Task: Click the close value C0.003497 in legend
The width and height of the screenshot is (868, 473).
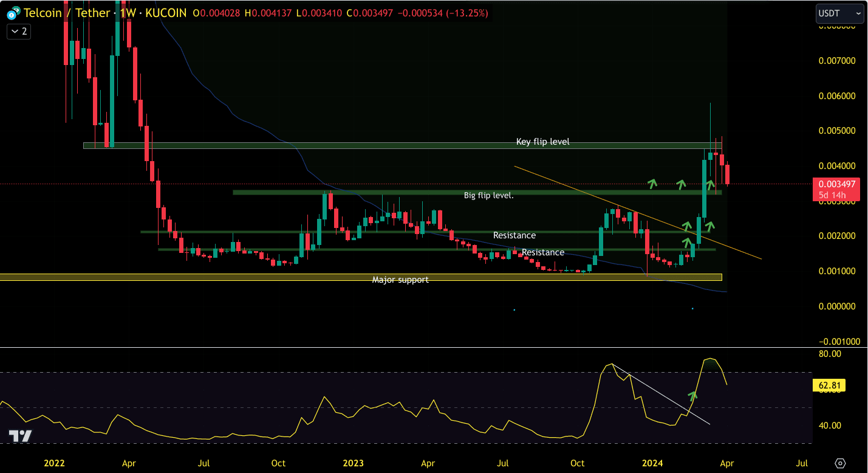Action: click(x=371, y=13)
